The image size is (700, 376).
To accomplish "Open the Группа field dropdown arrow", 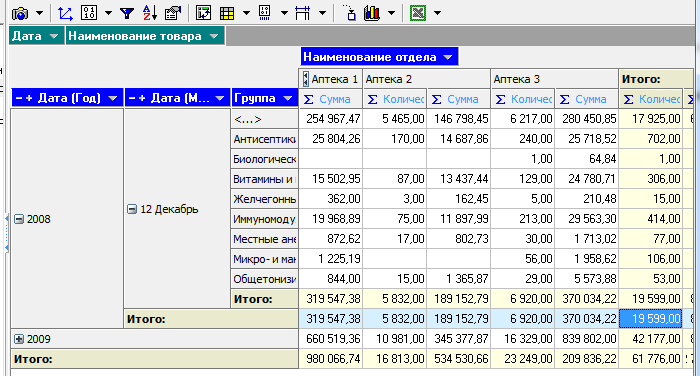I will coord(288,98).
